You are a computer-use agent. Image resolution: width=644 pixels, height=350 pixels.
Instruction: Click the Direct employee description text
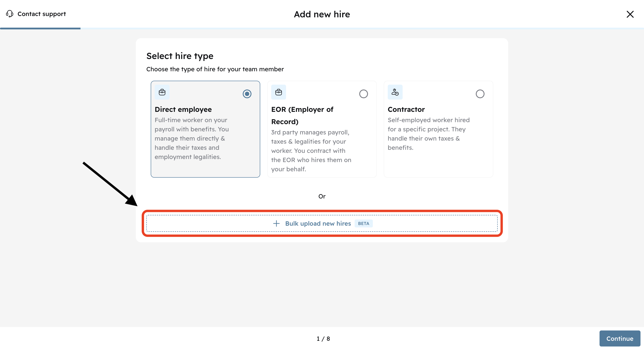[191, 138]
